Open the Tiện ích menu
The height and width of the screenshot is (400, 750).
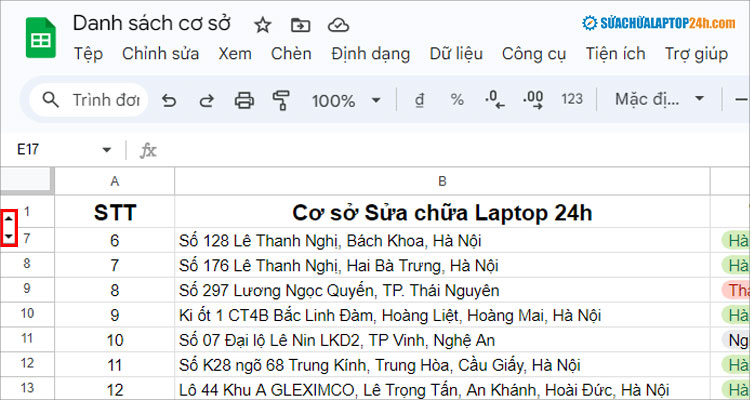tap(615, 54)
